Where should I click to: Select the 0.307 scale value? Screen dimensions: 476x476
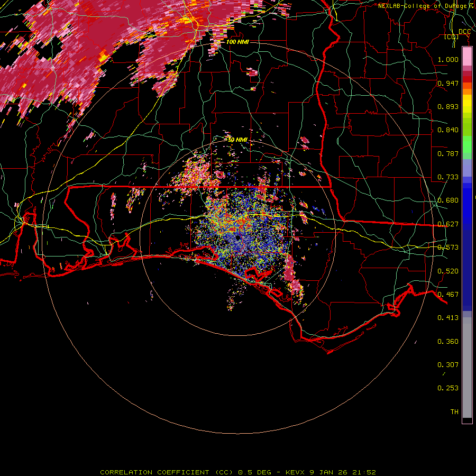(x=448, y=365)
